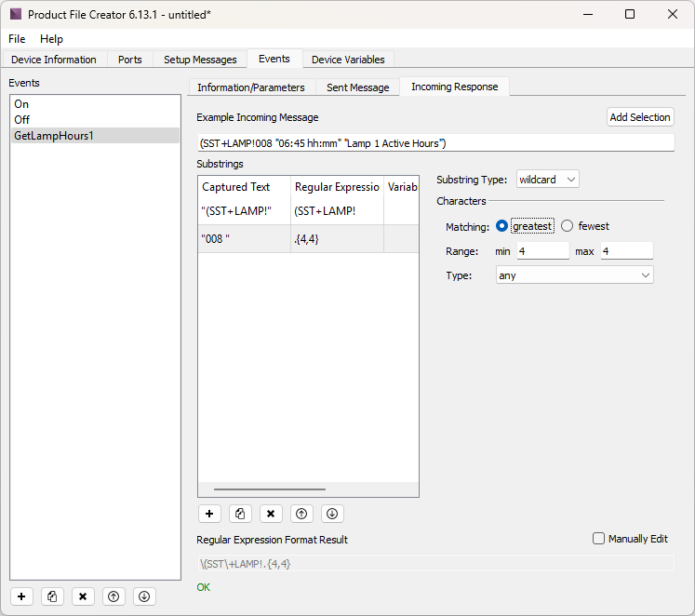
Task: Move selected substring down
Action: pyautogui.click(x=332, y=513)
